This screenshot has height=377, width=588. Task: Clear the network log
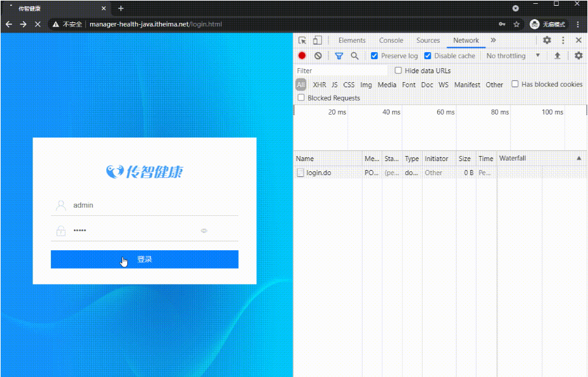[318, 55]
